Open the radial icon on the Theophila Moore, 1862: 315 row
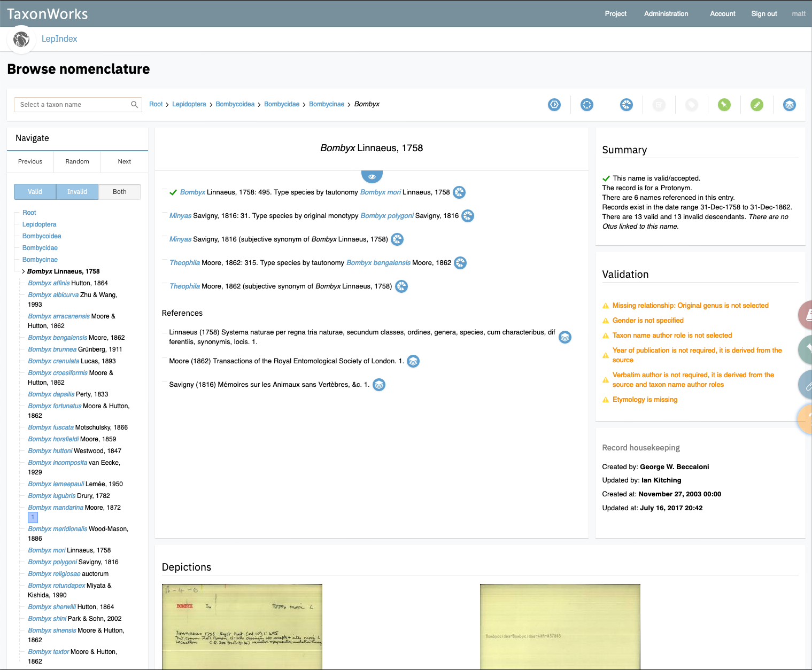This screenshot has width=812, height=670. click(x=460, y=263)
